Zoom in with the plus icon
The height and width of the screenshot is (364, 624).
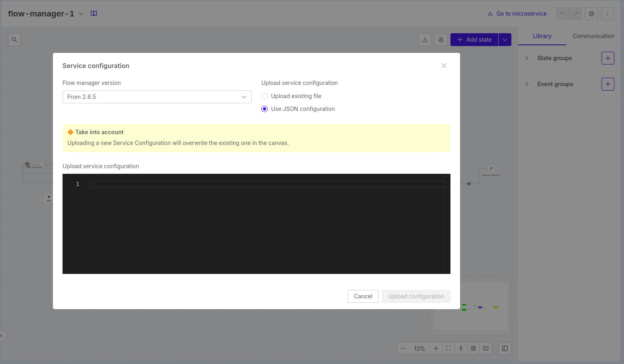pos(436,348)
